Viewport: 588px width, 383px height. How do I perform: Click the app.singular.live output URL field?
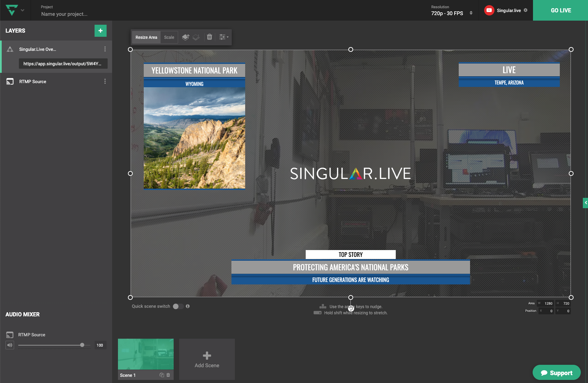click(x=63, y=64)
